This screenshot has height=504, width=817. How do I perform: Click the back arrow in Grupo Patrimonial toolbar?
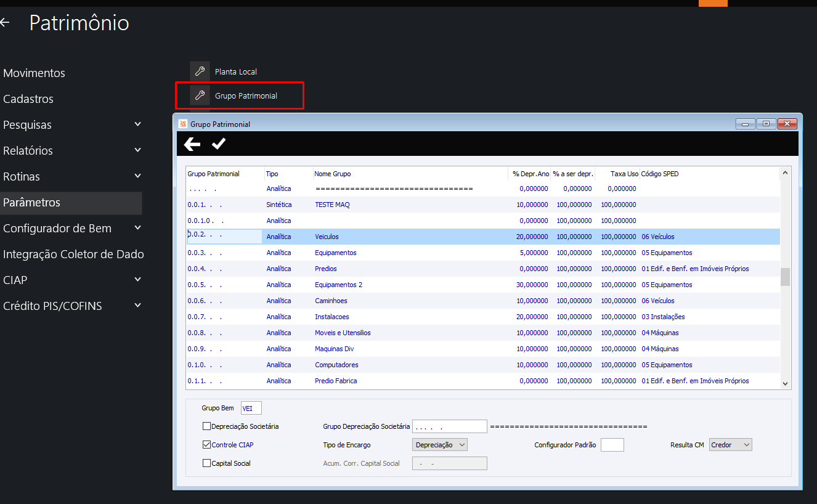click(192, 144)
